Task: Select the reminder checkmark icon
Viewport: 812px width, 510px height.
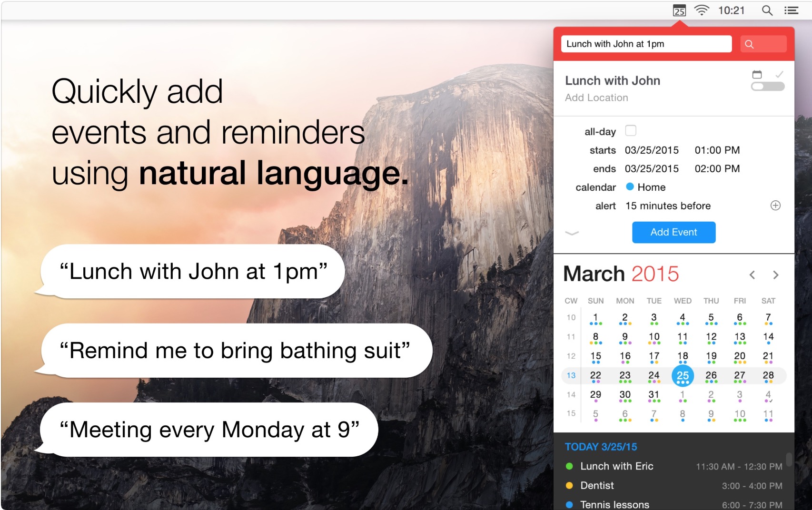Action: coord(779,74)
